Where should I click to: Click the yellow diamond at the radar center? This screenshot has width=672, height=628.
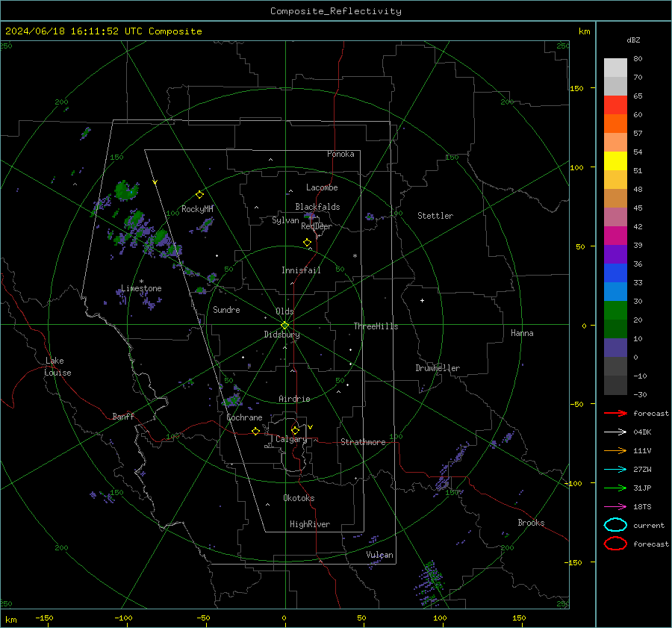(x=284, y=326)
